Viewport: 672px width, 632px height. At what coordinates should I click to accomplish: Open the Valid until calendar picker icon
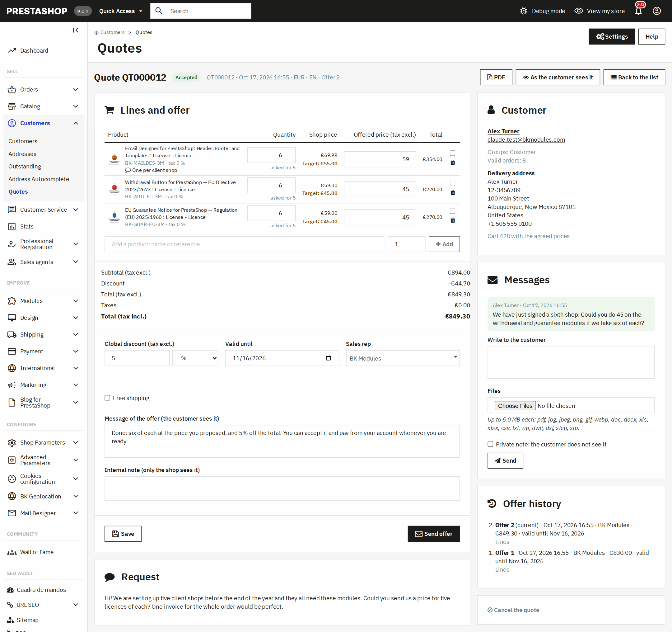(x=328, y=358)
